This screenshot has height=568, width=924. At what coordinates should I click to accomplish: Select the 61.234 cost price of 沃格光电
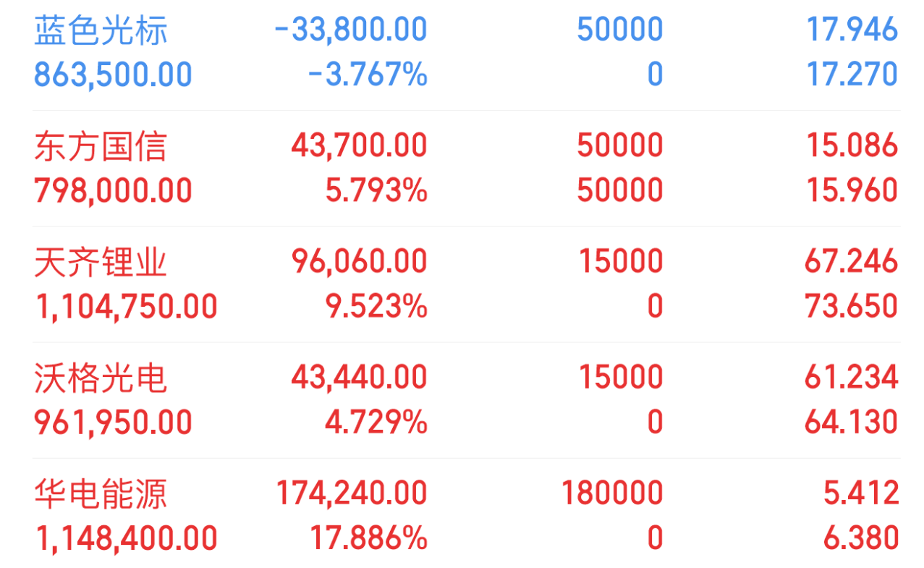click(x=851, y=378)
